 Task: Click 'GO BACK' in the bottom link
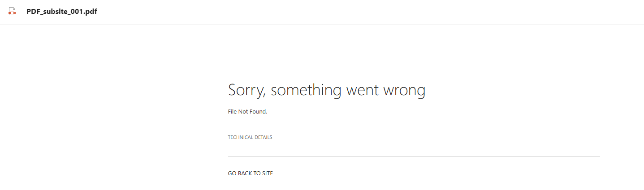coord(241,173)
